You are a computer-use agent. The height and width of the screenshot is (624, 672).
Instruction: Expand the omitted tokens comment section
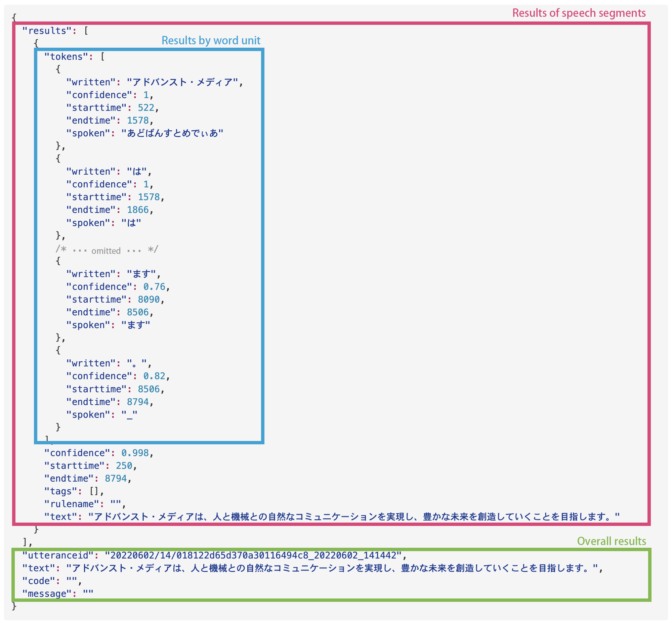tap(107, 250)
